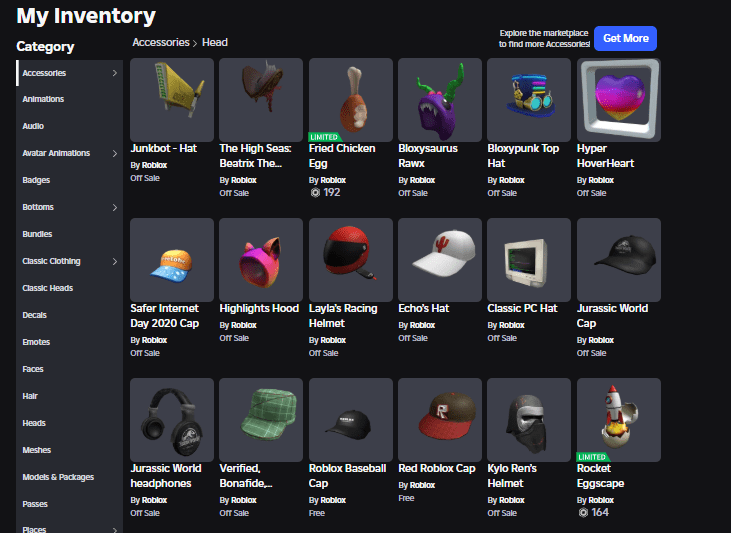Image resolution: width=731 pixels, height=533 pixels.
Task: Click Off Sale under Junkbot - Hat
Action: tap(145, 178)
